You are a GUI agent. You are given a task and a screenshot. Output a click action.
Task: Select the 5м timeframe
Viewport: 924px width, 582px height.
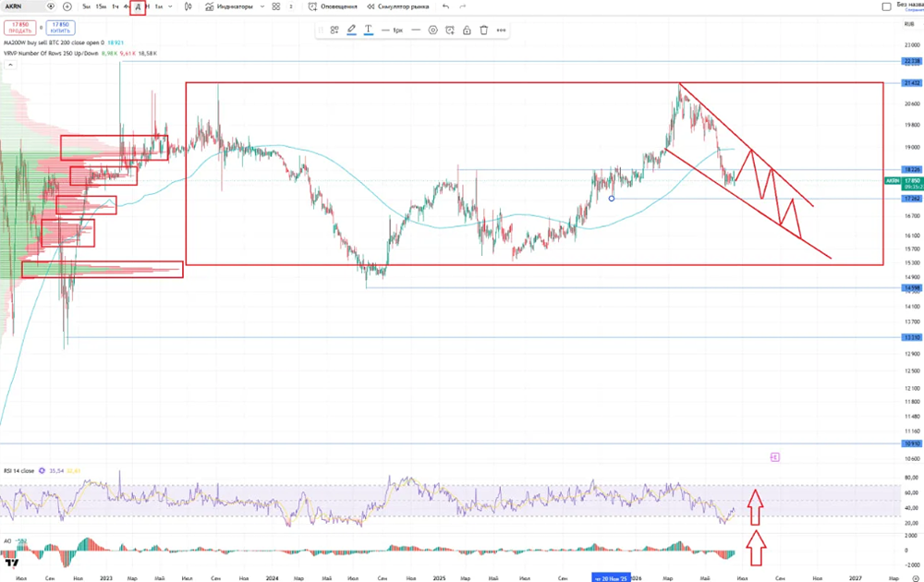tap(87, 6)
